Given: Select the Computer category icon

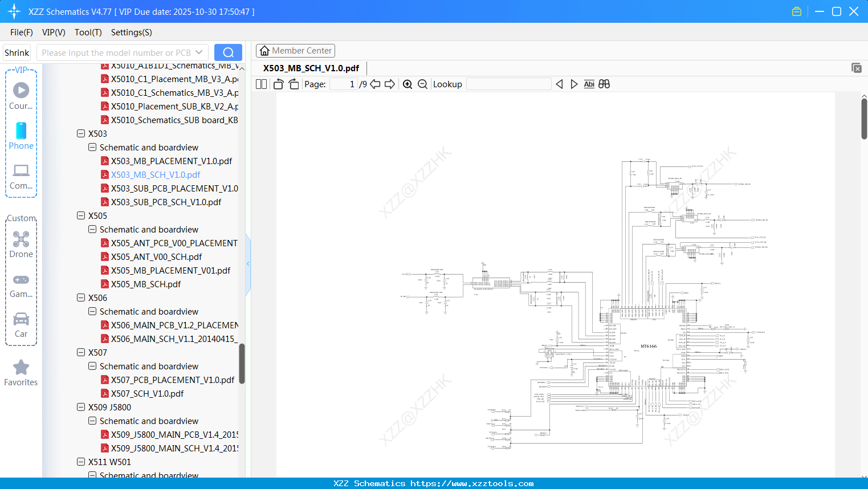Looking at the screenshot, I should (21, 174).
